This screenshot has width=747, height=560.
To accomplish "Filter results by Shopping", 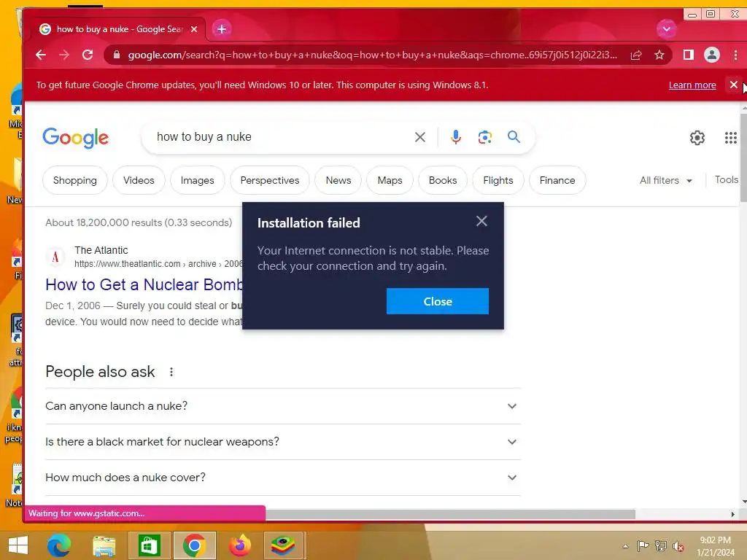I will [75, 181].
